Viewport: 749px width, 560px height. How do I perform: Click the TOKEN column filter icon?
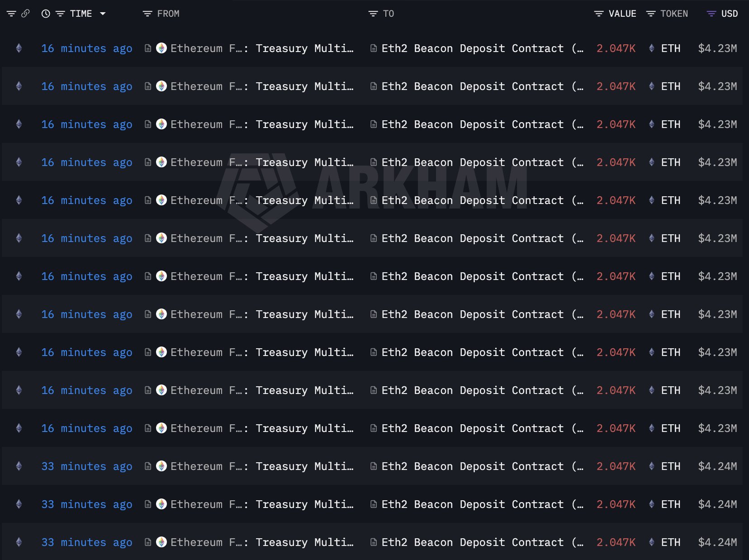[650, 14]
